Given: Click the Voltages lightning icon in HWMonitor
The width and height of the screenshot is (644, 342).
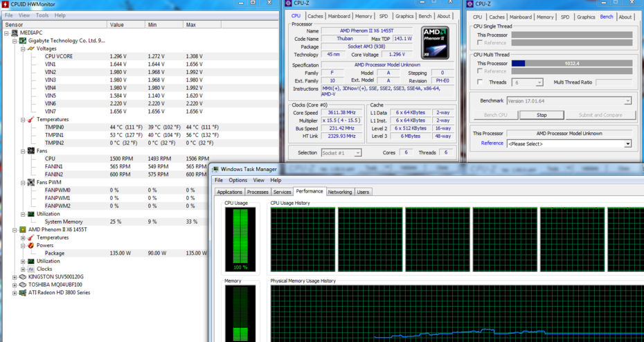Looking at the screenshot, I should pos(31,48).
